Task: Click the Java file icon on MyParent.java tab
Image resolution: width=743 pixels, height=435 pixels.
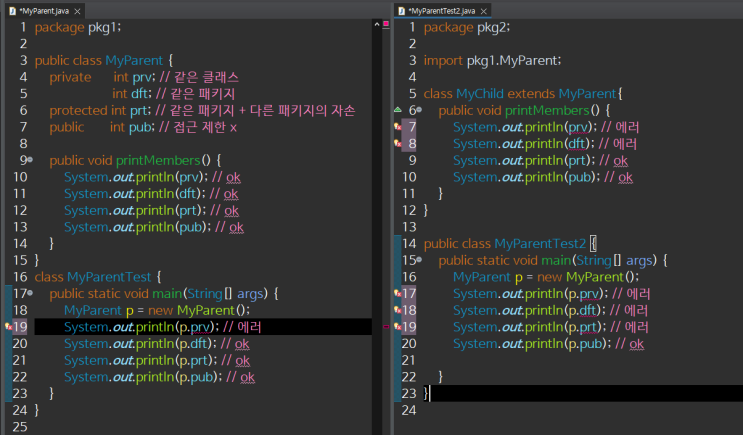Action: click(12, 11)
